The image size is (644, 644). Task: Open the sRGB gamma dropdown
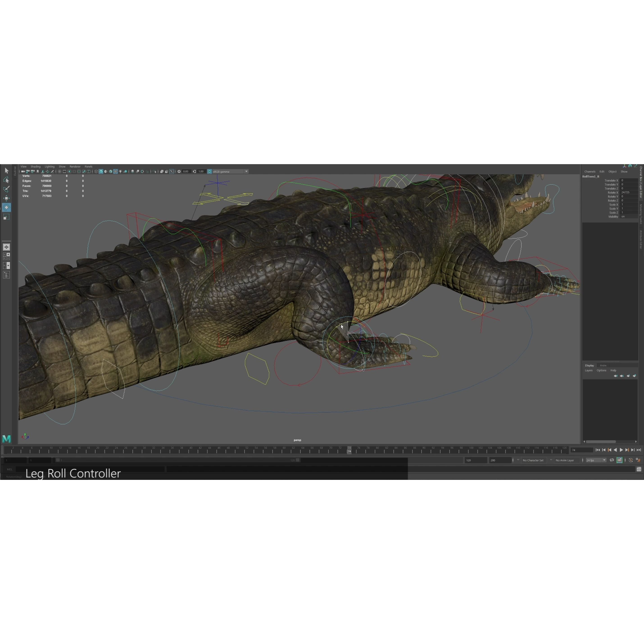[230, 172]
